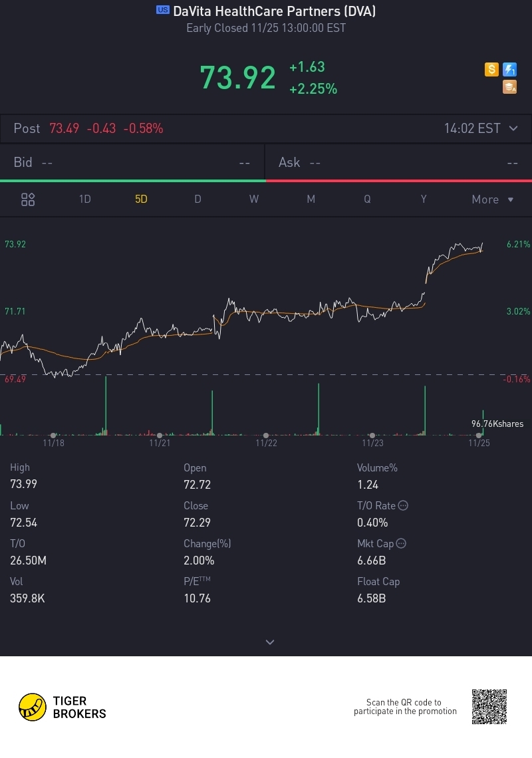Click the Bid price row
532x758 pixels.
click(132, 163)
